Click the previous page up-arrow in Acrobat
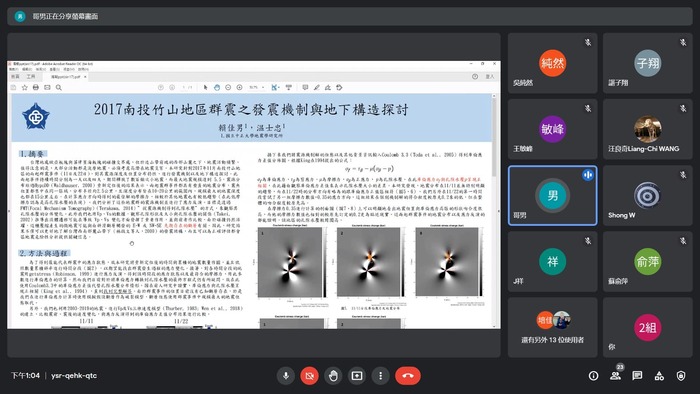 [x=161, y=87]
